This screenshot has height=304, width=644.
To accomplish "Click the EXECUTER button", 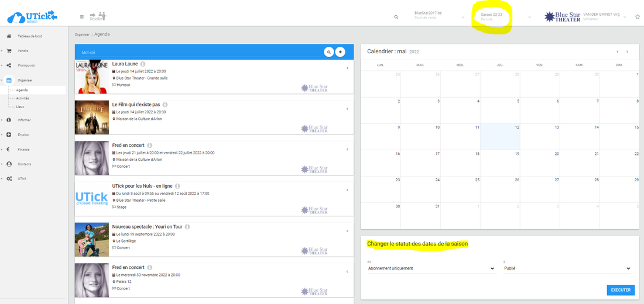I will pyautogui.click(x=621, y=290).
